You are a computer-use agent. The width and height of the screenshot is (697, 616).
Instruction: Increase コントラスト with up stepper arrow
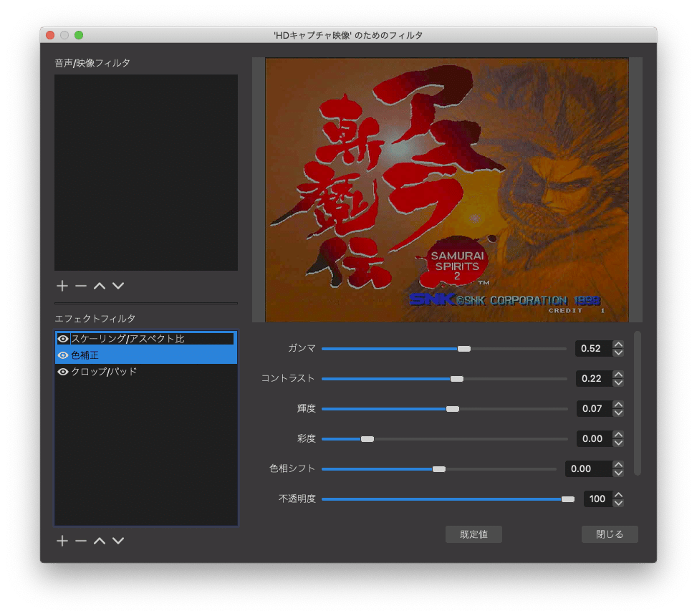coord(618,375)
